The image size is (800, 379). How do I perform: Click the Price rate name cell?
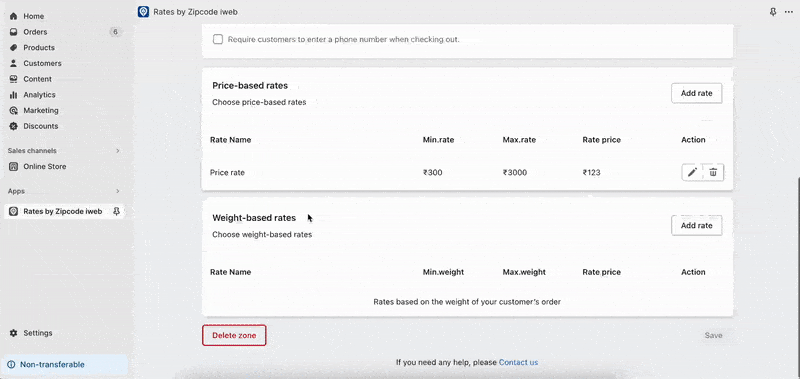click(228, 172)
